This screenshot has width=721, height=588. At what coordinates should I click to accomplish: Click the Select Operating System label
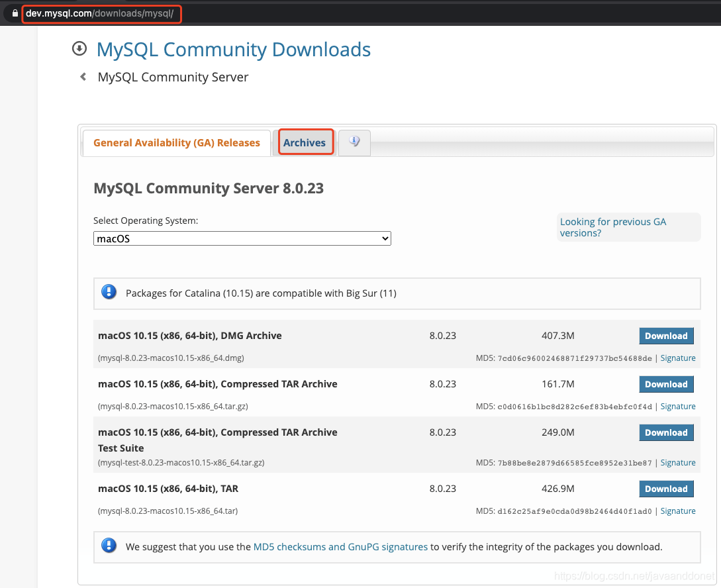pos(146,220)
